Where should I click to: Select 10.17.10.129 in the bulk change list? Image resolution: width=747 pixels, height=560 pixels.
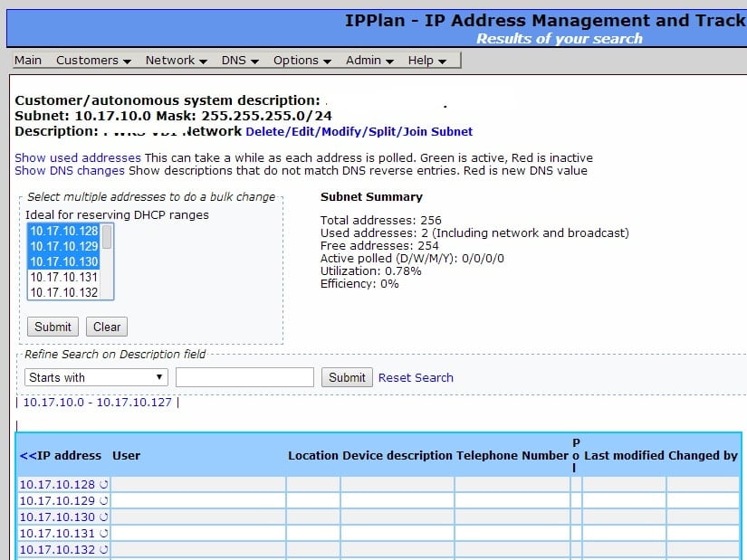pyautogui.click(x=64, y=246)
